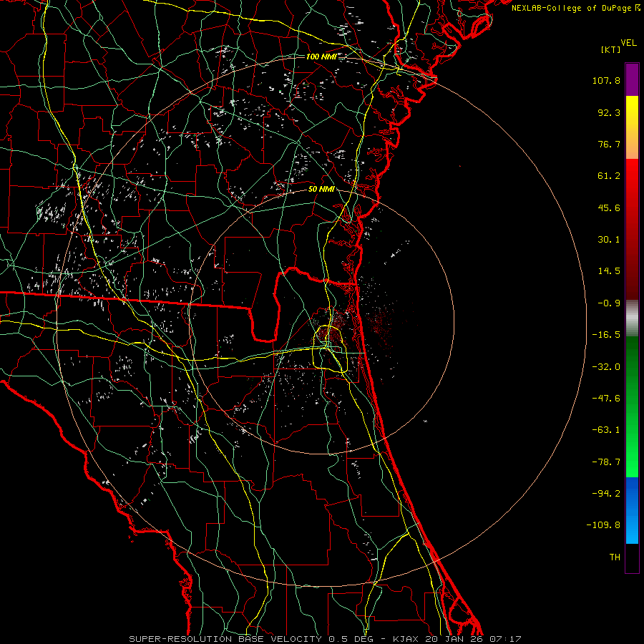Image resolution: width=644 pixels, height=644 pixels.
Task: Click the gray near-zero color bar segment
Action: pyautogui.click(x=632, y=318)
